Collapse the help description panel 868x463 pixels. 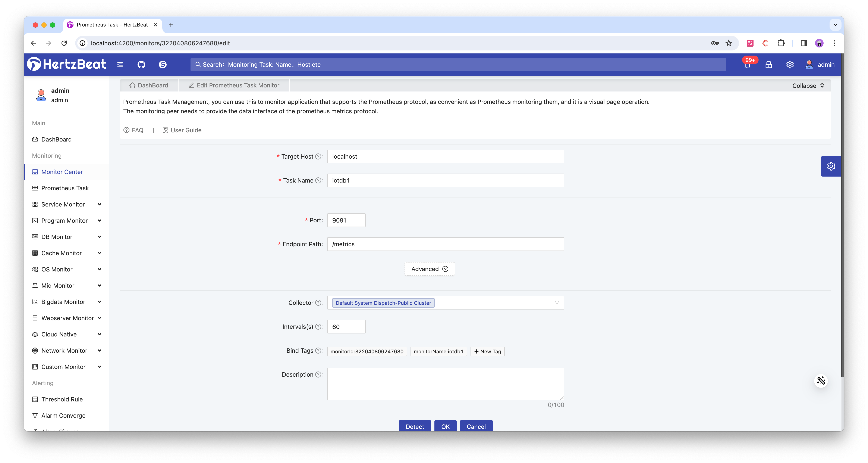[808, 86]
